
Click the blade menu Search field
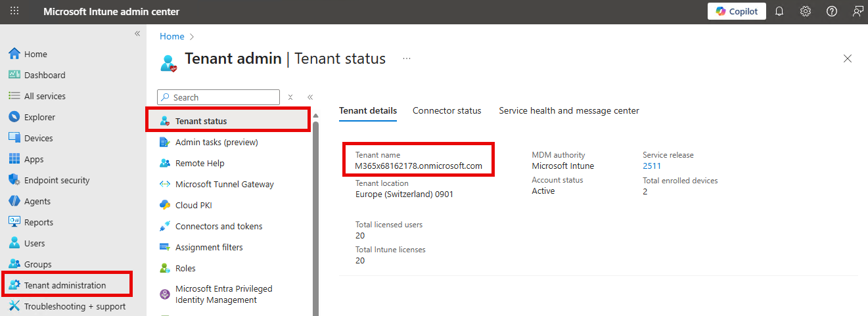click(x=219, y=97)
